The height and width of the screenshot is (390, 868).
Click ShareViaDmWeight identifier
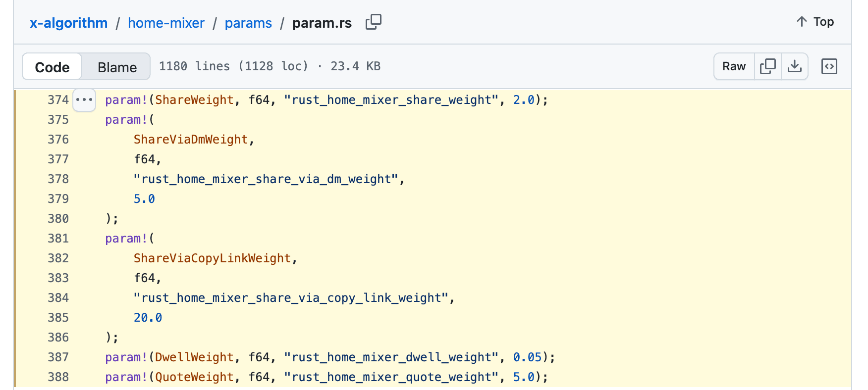(191, 140)
